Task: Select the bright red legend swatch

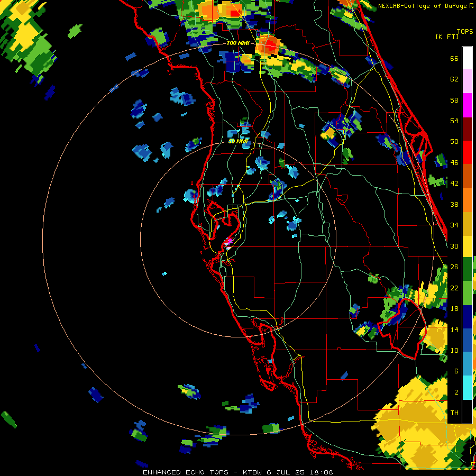Action: click(467, 152)
